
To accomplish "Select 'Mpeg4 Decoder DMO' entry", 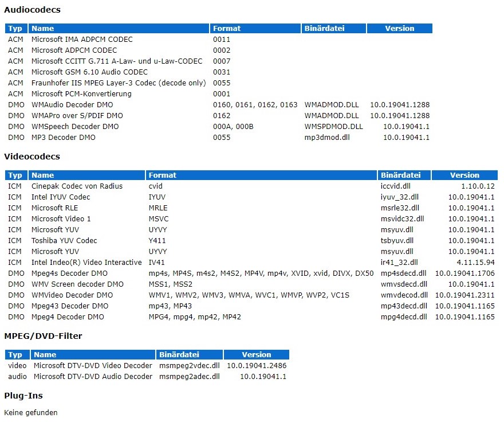I will pos(68,317).
